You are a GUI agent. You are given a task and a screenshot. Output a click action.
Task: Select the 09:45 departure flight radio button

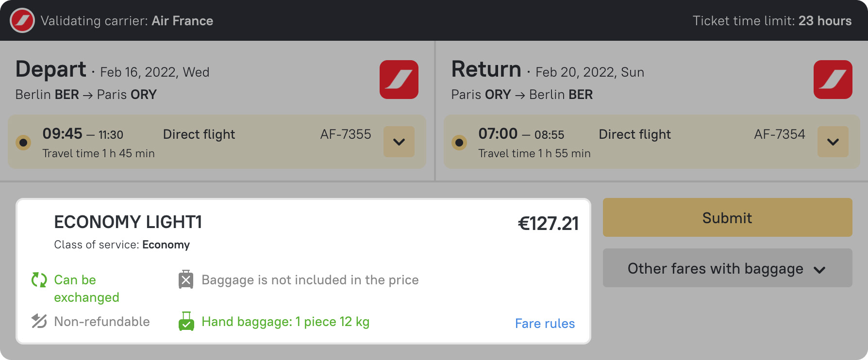pos(23,143)
